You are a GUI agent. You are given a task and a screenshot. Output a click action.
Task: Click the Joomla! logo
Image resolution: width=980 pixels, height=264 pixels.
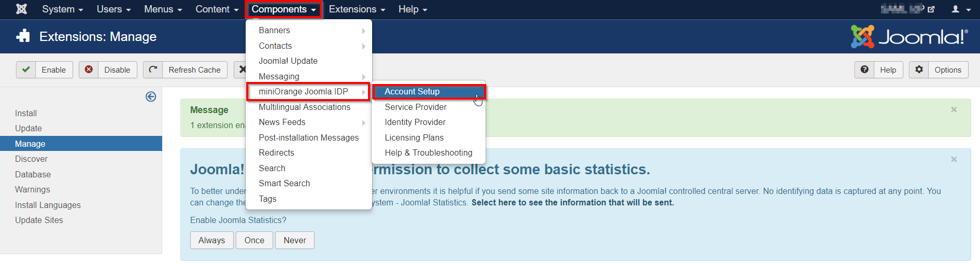[x=910, y=36]
